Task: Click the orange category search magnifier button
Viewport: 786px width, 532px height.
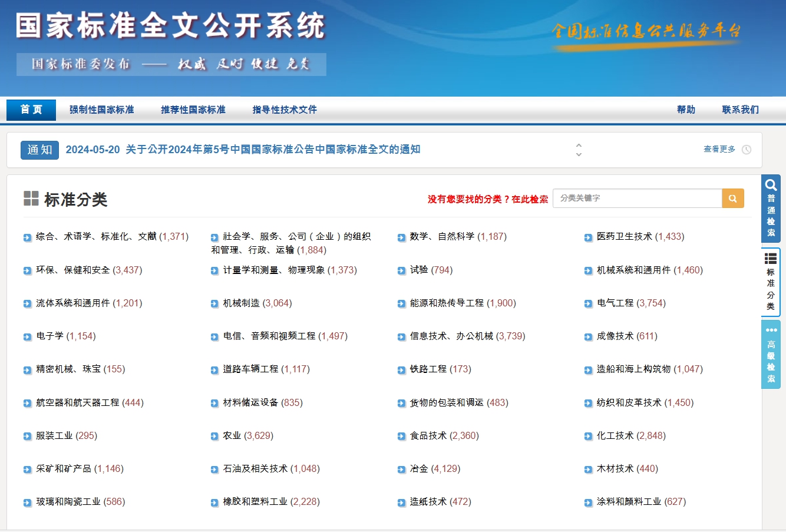Action: tap(733, 199)
